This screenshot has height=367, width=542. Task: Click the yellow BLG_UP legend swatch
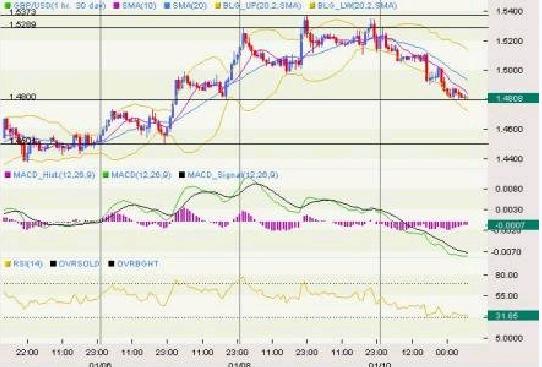(x=218, y=6)
